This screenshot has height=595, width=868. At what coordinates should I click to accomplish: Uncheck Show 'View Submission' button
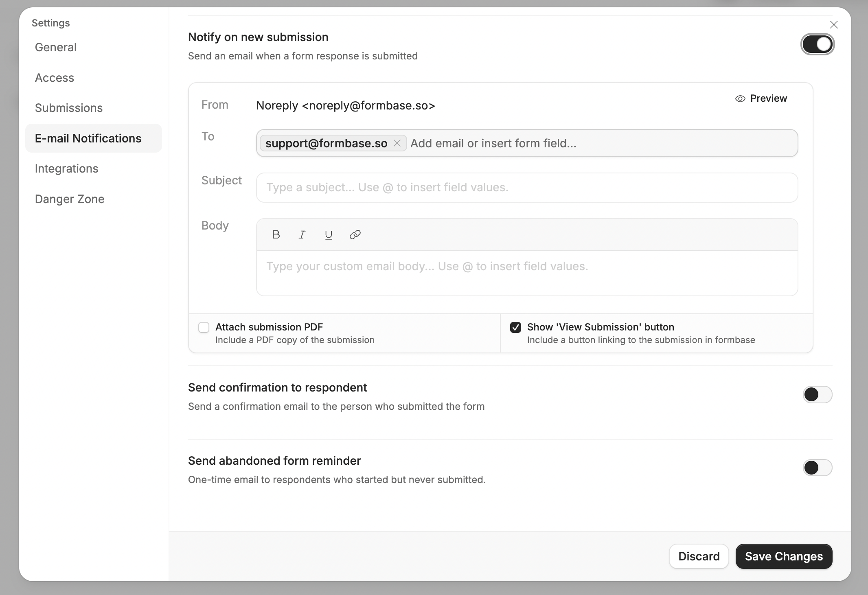pos(515,327)
